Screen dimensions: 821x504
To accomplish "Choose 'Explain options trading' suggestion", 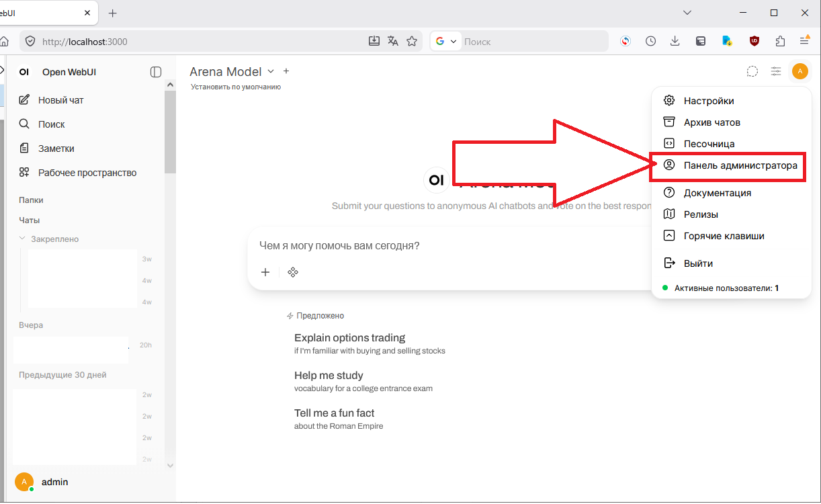I will [x=370, y=343].
